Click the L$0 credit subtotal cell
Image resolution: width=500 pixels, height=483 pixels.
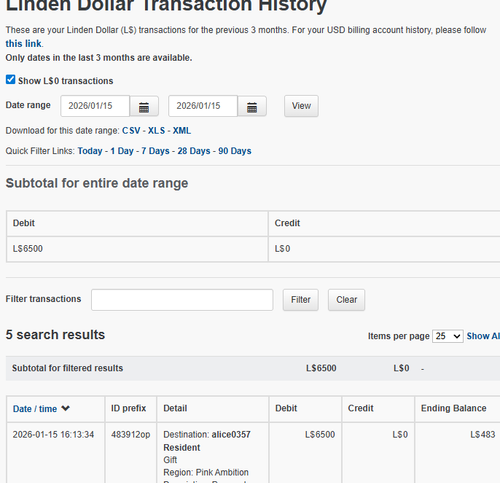384,249
